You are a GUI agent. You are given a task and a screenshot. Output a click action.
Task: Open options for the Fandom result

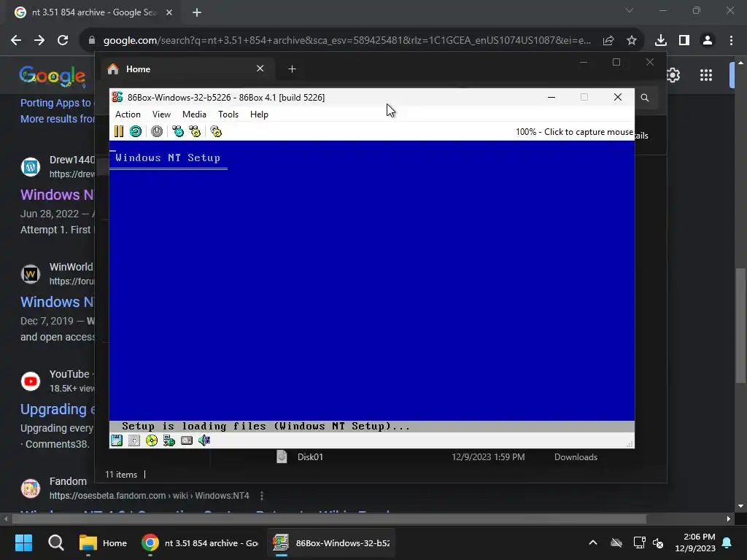click(x=262, y=496)
